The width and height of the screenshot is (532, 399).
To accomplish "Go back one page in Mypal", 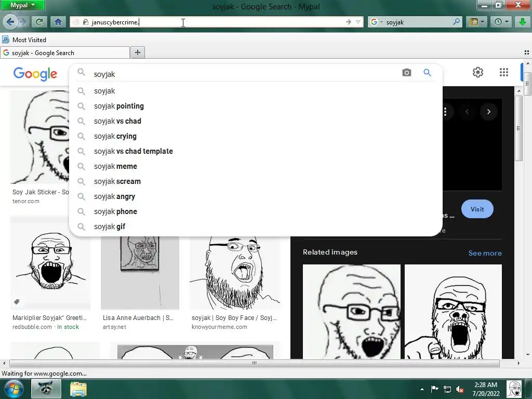I will pyautogui.click(x=10, y=22).
